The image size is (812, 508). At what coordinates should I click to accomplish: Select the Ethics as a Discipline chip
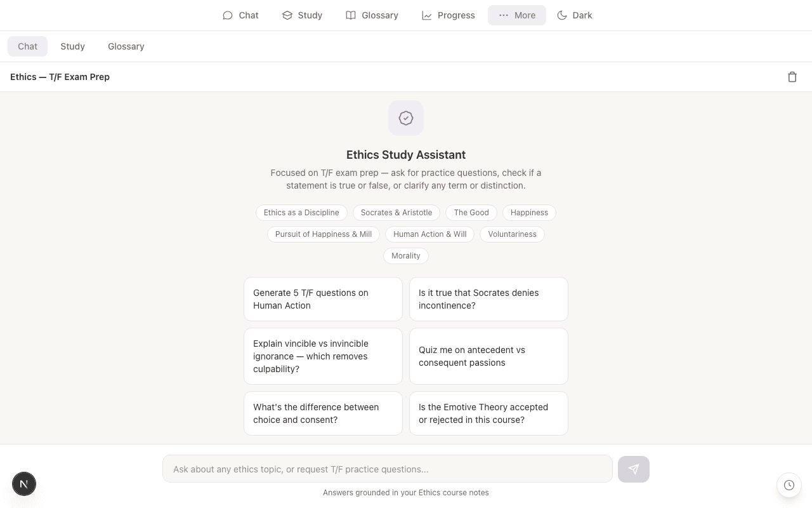pyautogui.click(x=301, y=213)
